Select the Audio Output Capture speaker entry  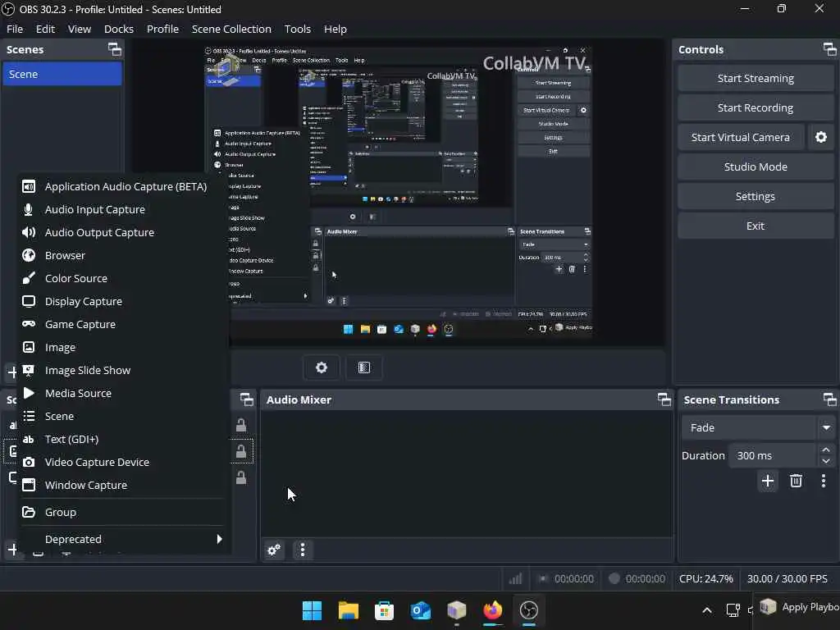coord(121,232)
